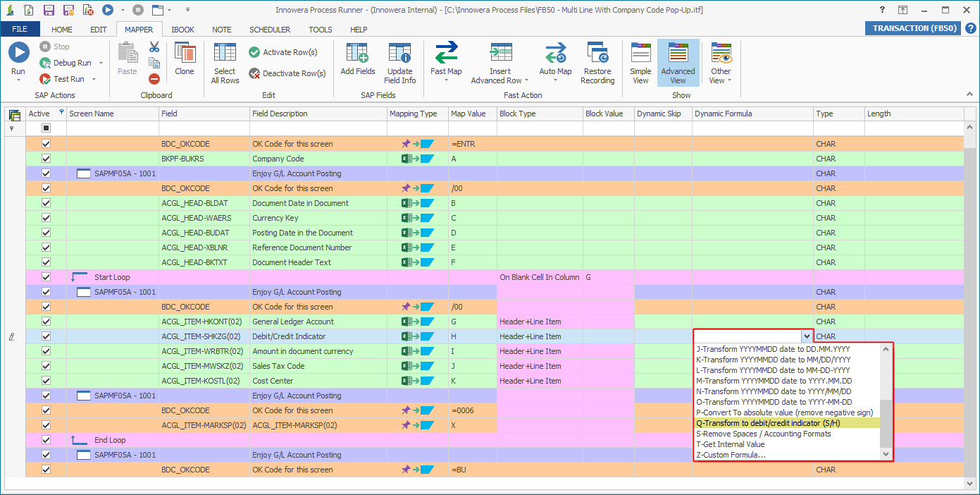The image size is (980, 495).
Task: Uncheck Active box for BKPF-BUKRS row
Action: [46, 159]
